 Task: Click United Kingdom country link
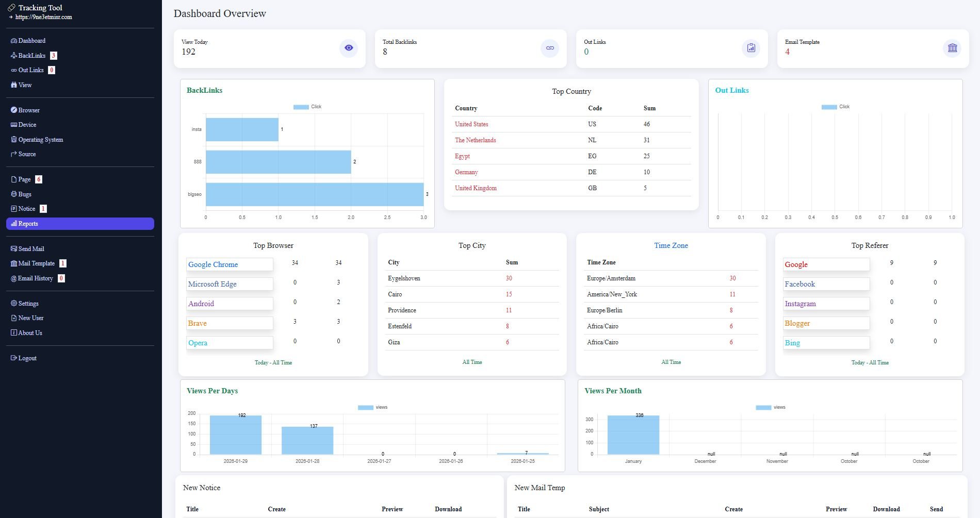coord(476,188)
